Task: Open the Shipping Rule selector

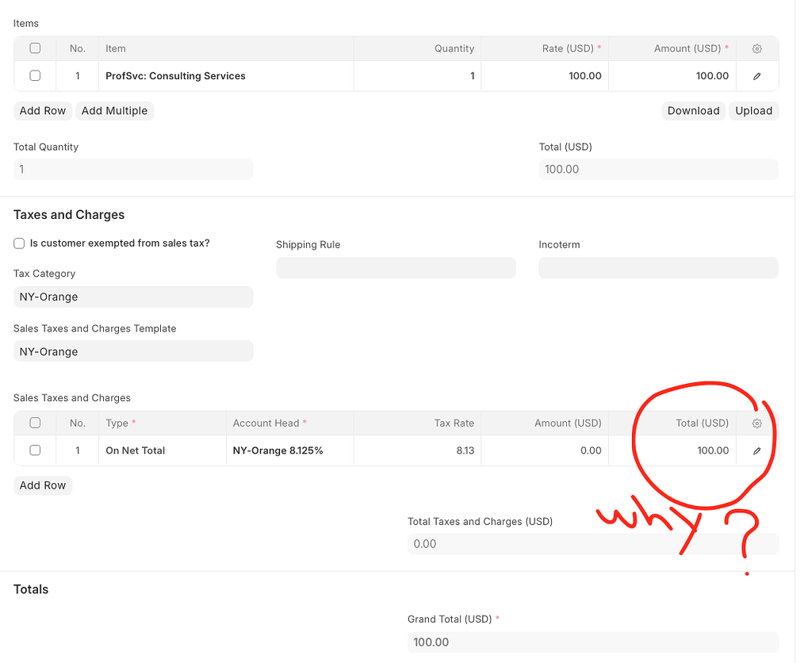Action: click(396, 267)
